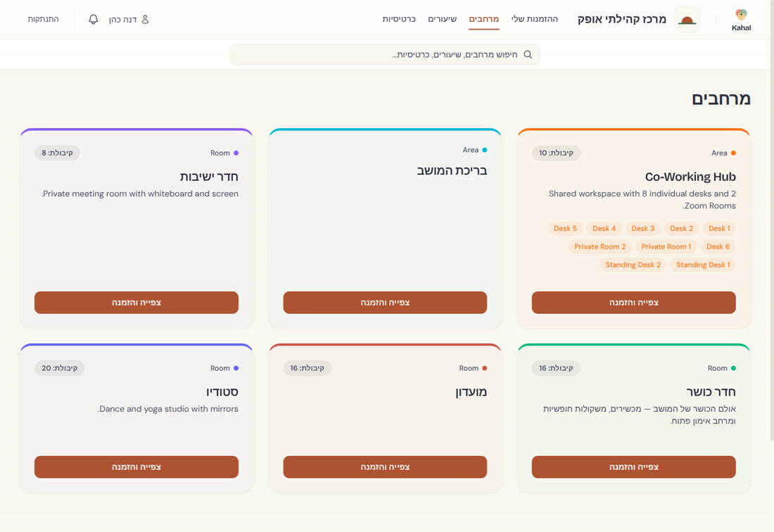Screen dimensions: 774x532
Task: Click the Private meeting room description text
Action: [x=140, y=194]
